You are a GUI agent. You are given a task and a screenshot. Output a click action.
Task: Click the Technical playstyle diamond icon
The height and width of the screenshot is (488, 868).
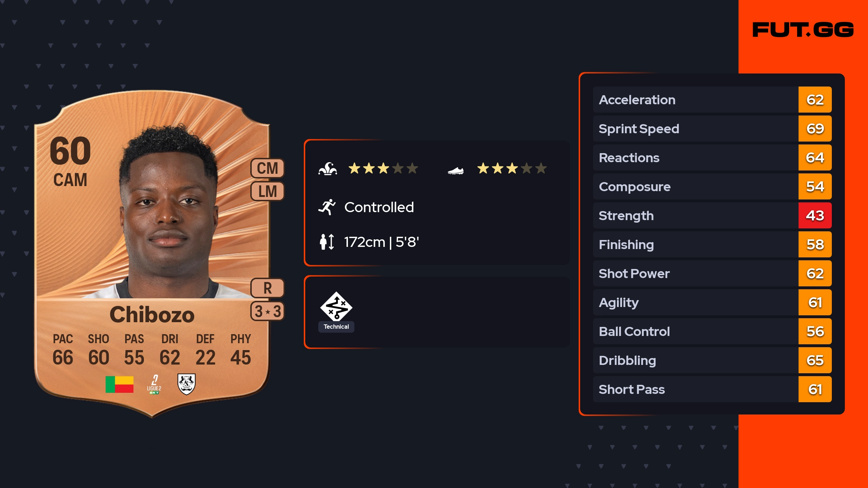(x=336, y=306)
